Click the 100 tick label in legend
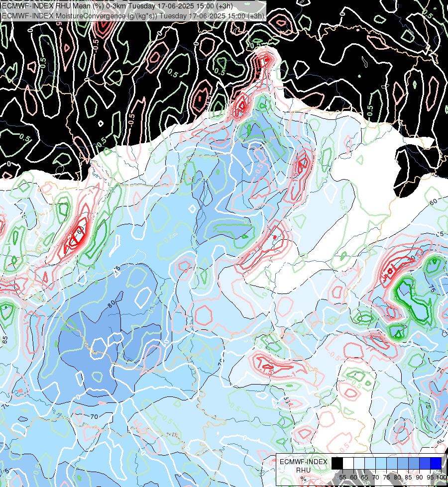 (x=442, y=478)
